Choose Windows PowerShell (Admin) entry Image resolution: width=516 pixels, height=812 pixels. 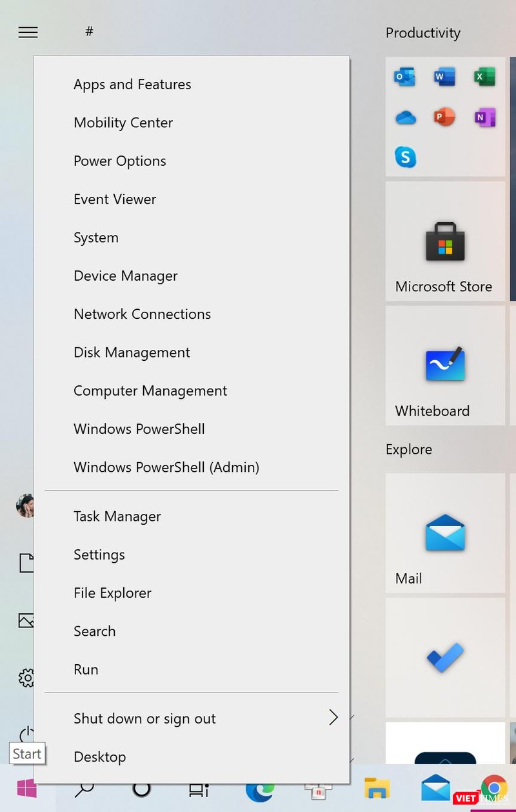point(166,467)
